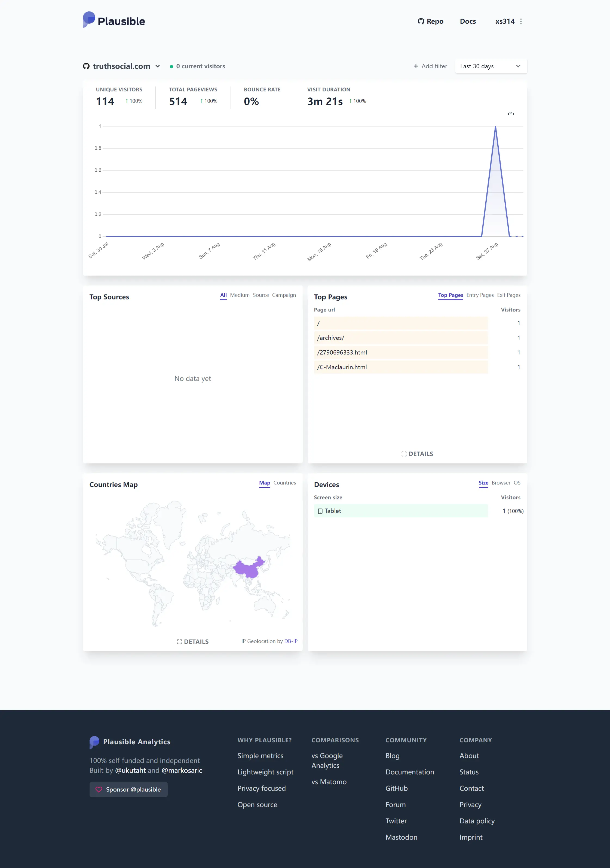
Task: Open the Blog footer link
Action: pos(393,756)
